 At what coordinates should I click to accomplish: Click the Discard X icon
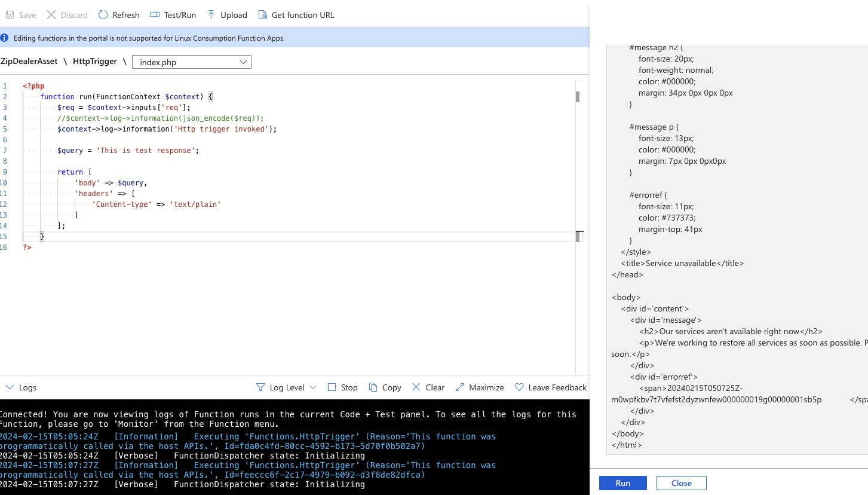(51, 15)
